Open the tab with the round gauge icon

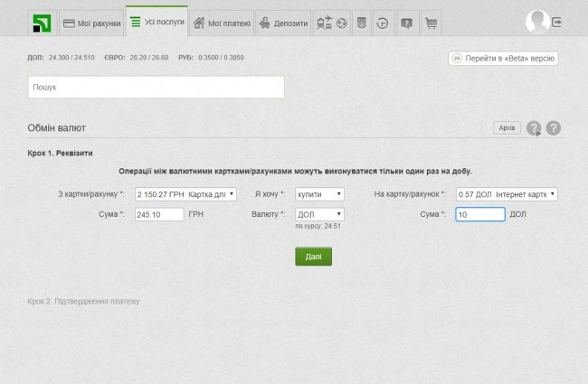coord(384,23)
